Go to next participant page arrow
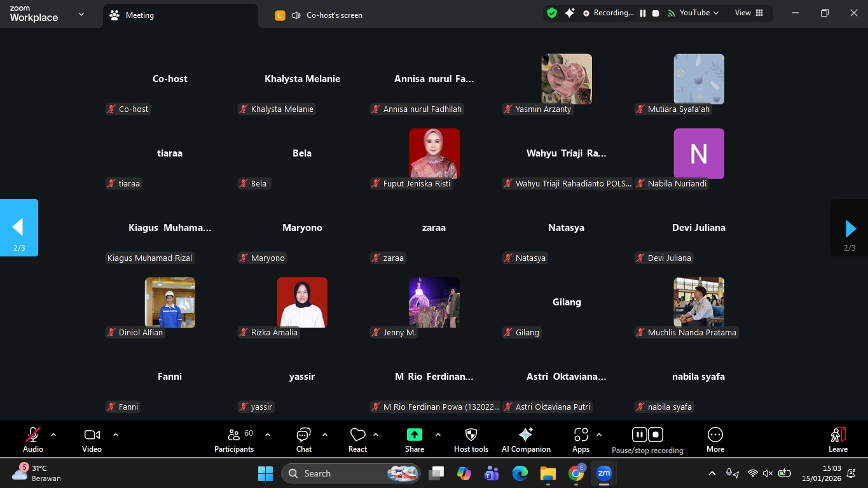 tap(850, 228)
